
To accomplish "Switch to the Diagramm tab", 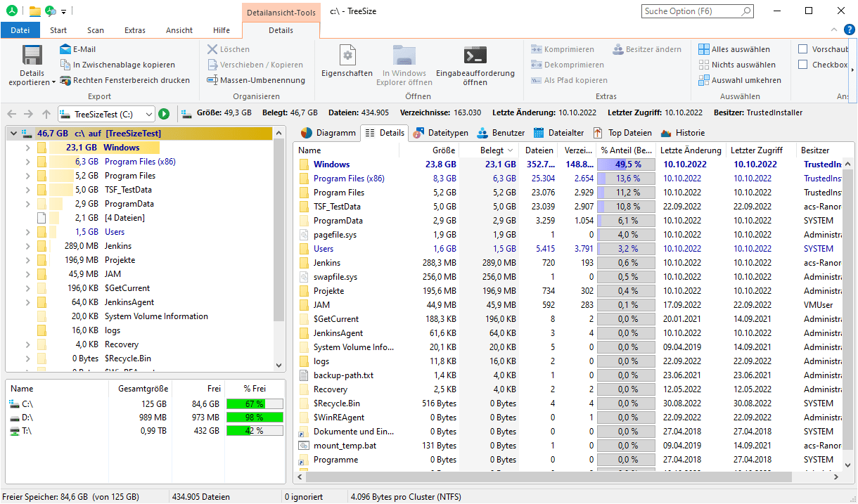I will click(x=328, y=133).
